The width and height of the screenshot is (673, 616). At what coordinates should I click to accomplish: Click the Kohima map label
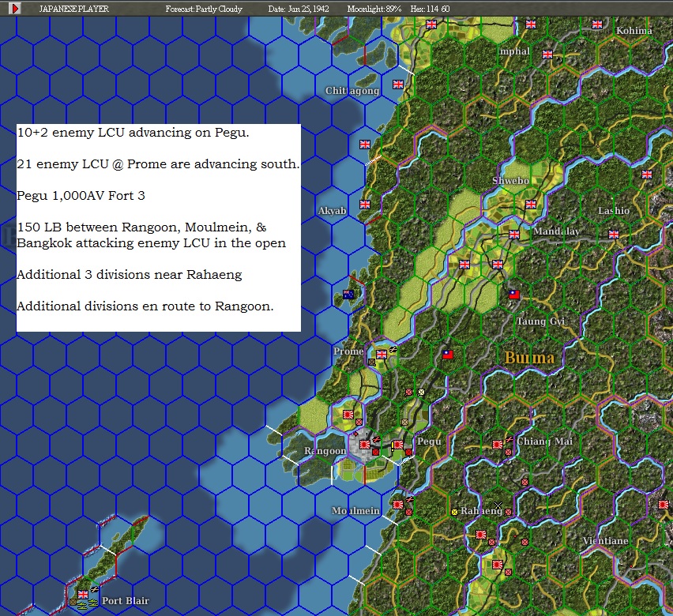(x=634, y=31)
